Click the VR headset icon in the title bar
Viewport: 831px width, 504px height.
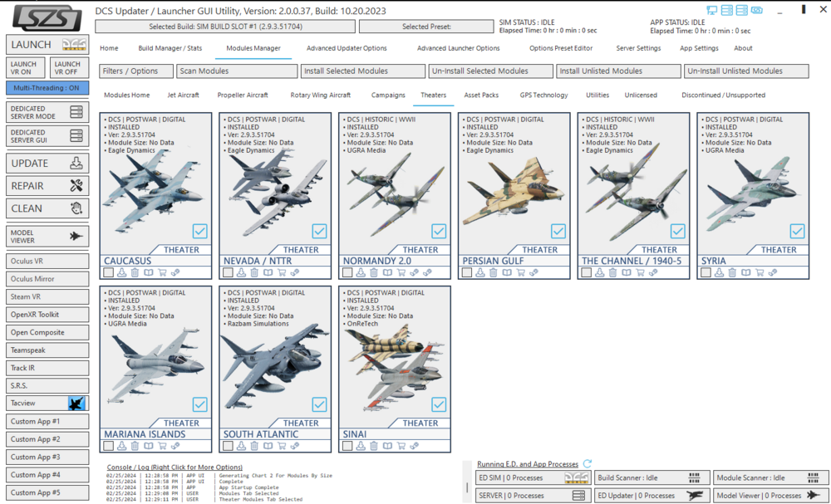(757, 11)
